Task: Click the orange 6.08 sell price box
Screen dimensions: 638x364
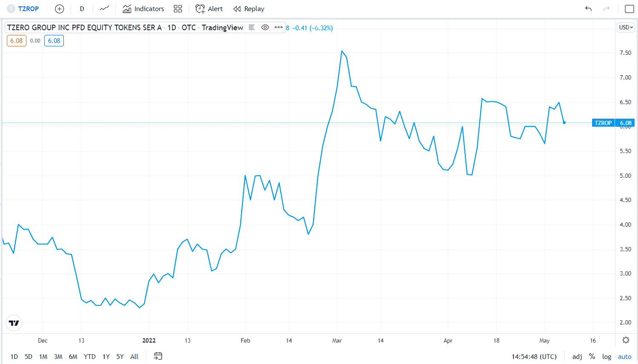Action: point(17,41)
